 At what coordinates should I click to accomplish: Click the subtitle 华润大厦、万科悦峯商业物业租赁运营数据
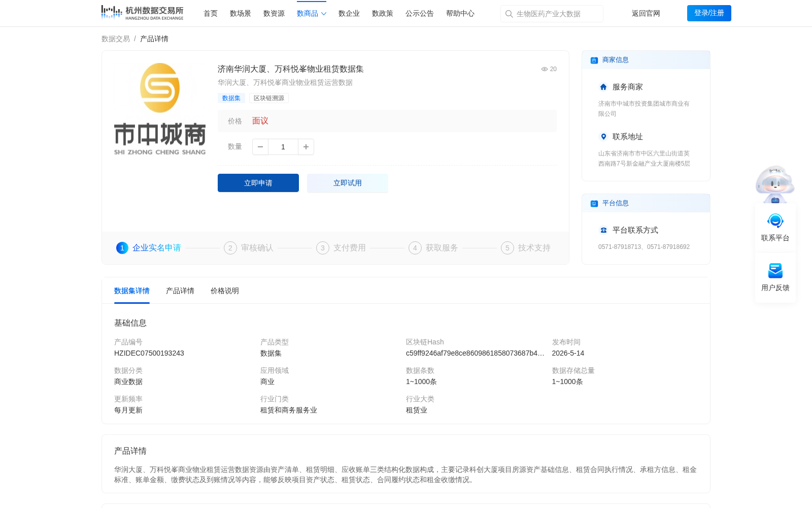click(285, 83)
